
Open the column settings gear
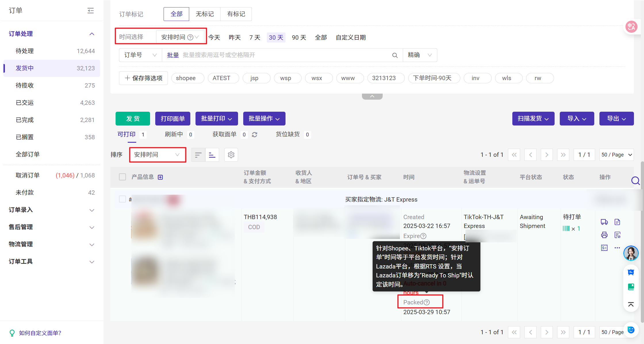tap(231, 155)
